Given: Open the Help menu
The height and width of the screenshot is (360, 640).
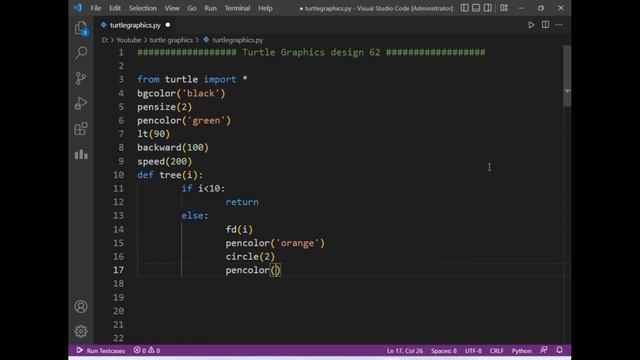Looking at the screenshot, I should 265,8.
